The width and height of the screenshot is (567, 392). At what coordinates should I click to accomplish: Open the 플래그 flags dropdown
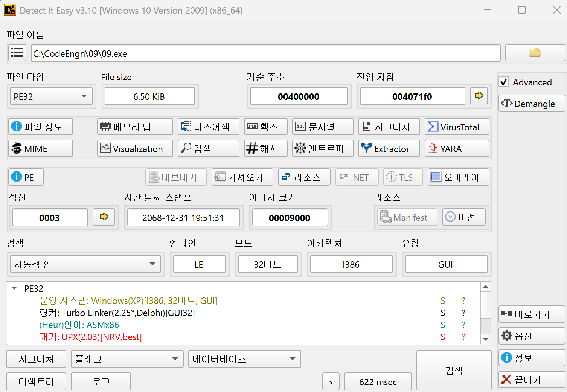coord(127,359)
